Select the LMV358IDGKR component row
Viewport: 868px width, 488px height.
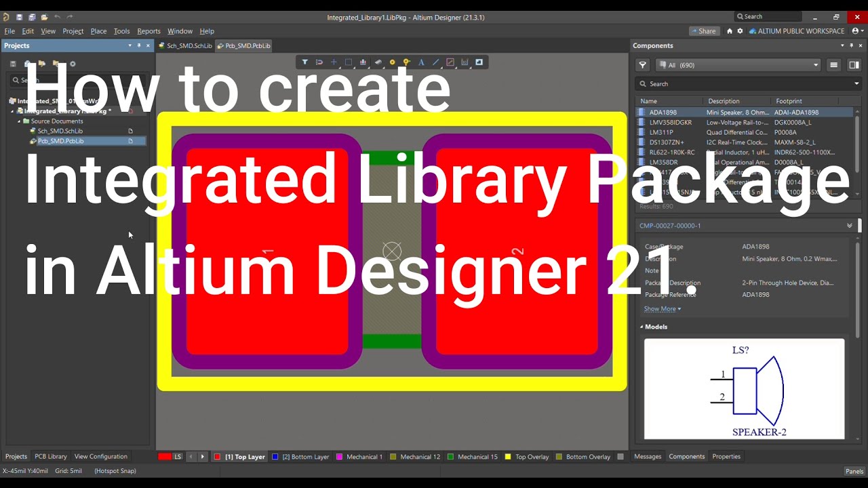(x=745, y=123)
